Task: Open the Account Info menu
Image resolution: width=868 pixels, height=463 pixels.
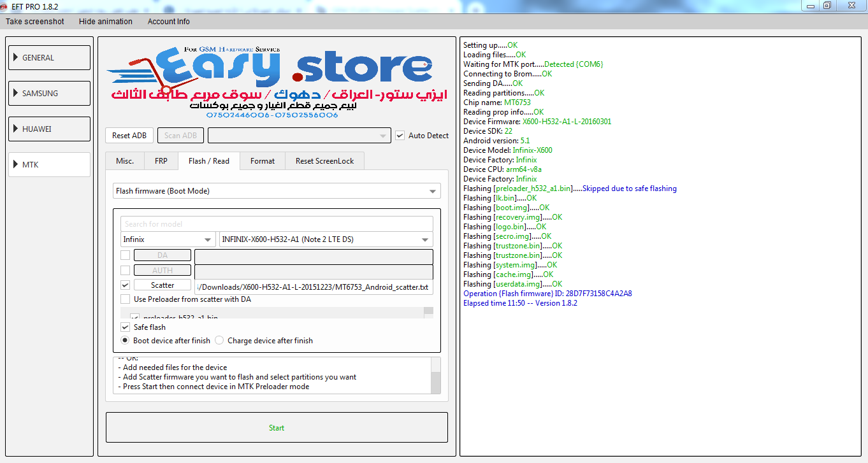Action: (x=169, y=22)
